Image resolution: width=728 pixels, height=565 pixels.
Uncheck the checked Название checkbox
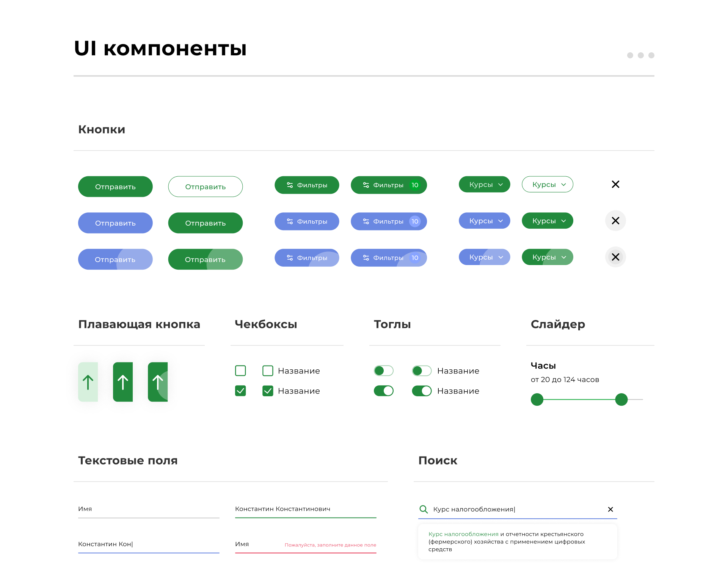[268, 391]
